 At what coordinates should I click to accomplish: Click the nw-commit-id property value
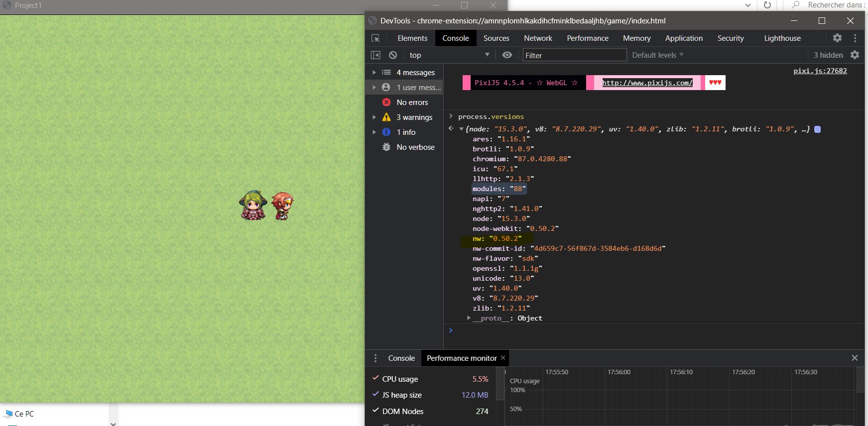point(600,248)
